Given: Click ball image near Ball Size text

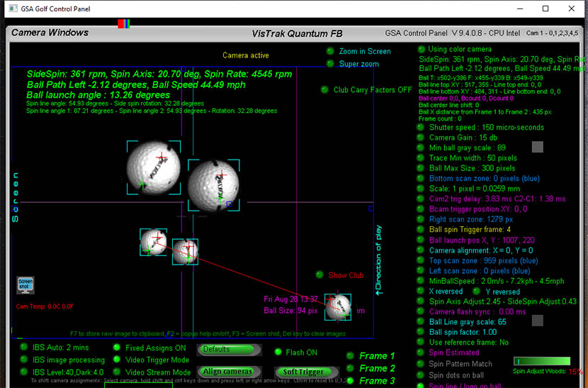Looking at the screenshot, I should [x=338, y=307].
